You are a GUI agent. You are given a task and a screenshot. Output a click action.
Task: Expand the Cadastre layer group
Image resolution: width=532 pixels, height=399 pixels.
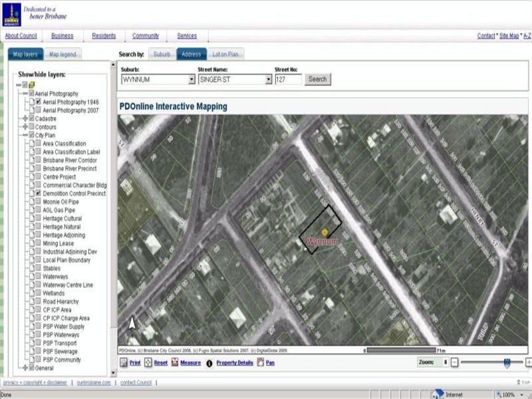pos(25,119)
